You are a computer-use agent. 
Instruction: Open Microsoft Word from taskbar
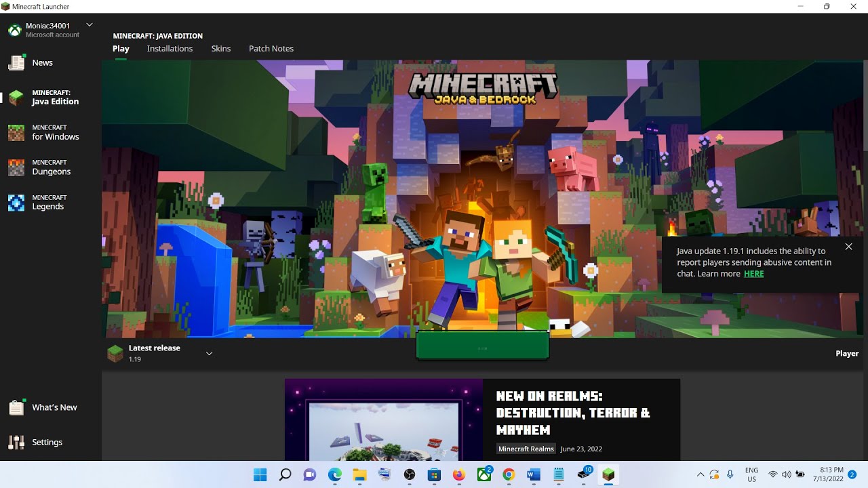pyautogui.click(x=534, y=474)
